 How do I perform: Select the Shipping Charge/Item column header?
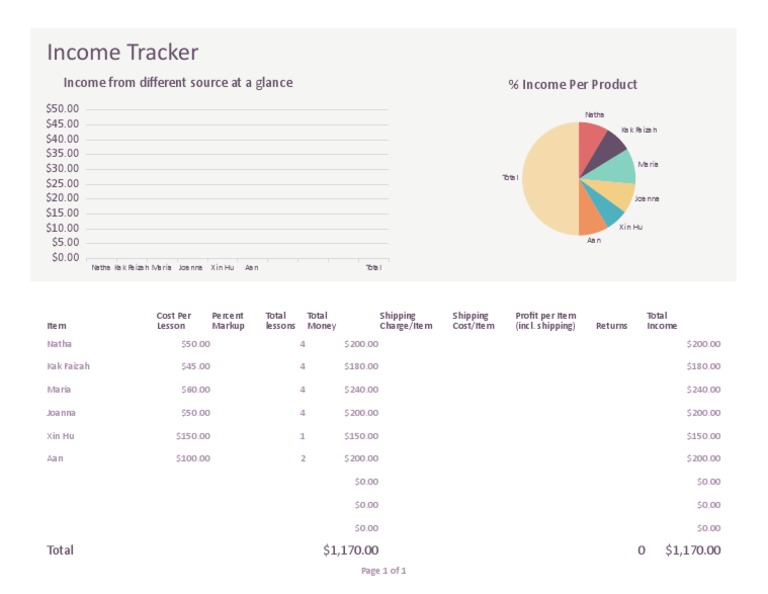pyautogui.click(x=406, y=321)
